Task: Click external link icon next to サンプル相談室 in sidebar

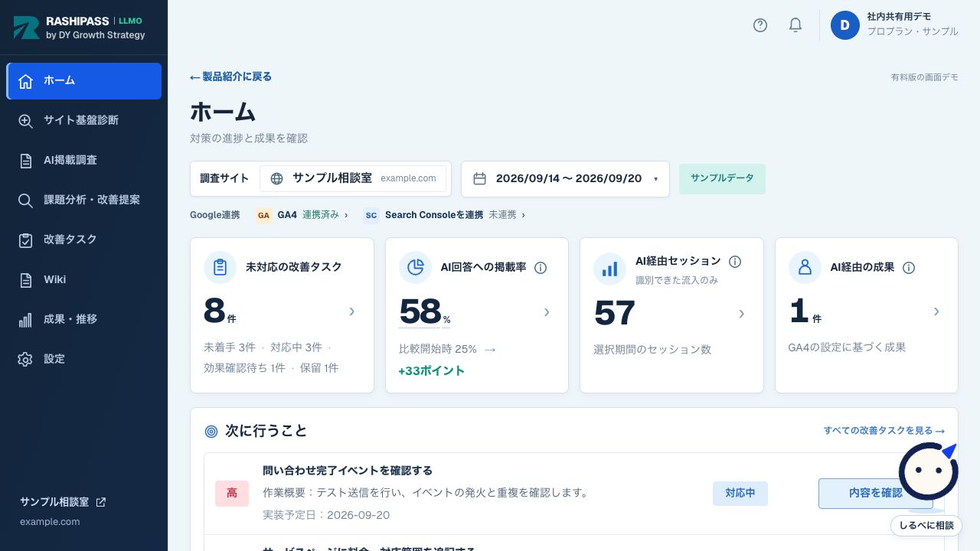Action: pyautogui.click(x=101, y=502)
